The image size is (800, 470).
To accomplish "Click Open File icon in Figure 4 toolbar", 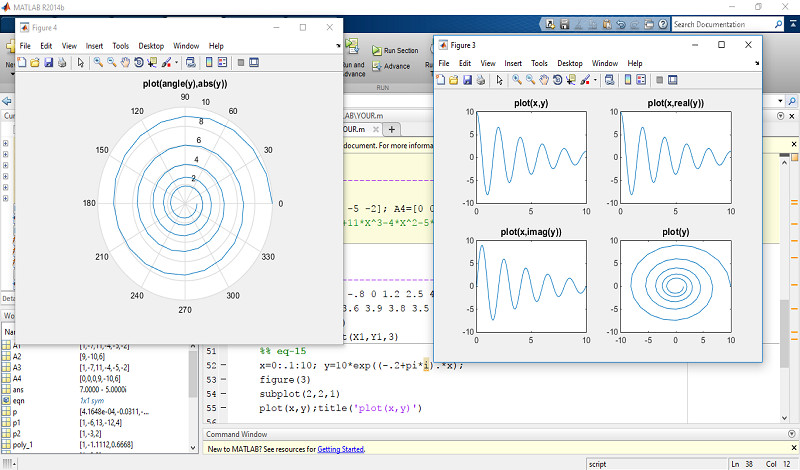I will point(35,62).
